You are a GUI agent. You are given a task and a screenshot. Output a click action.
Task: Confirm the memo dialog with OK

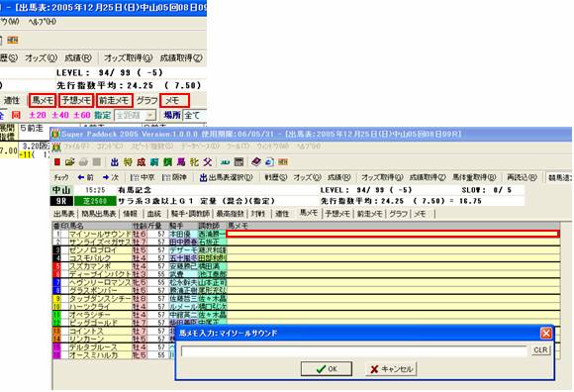(327, 368)
